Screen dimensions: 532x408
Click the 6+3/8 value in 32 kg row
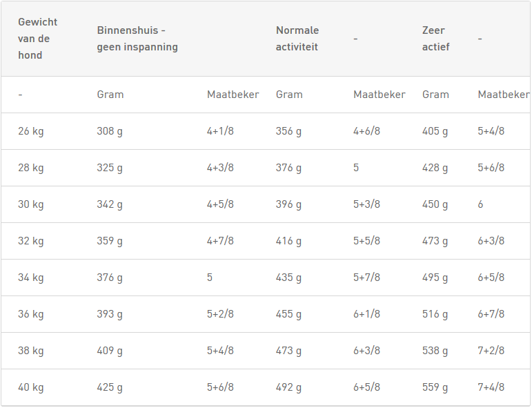pyautogui.click(x=491, y=241)
